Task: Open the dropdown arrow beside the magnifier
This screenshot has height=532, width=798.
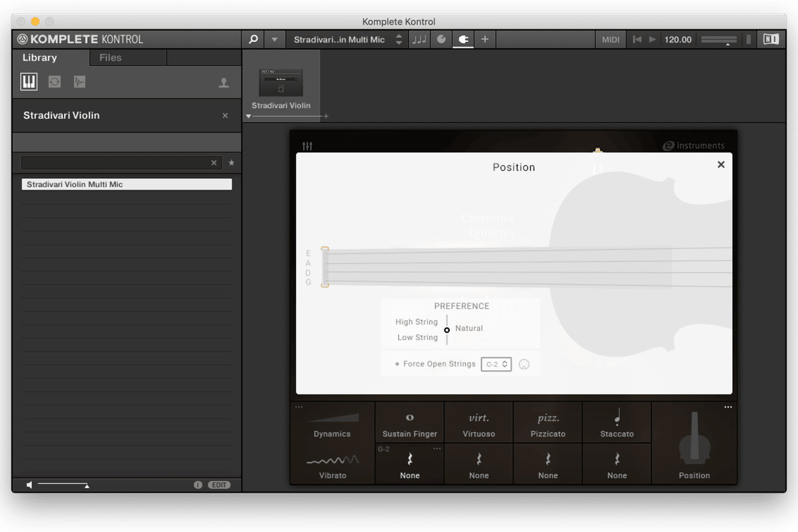Action: click(x=274, y=39)
